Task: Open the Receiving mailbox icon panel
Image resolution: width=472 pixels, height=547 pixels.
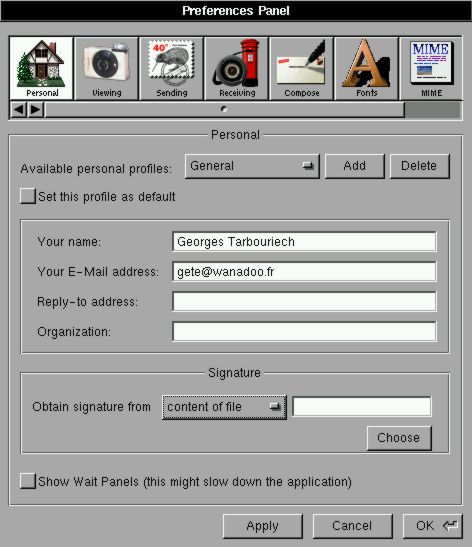Action: tap(237, 68)
